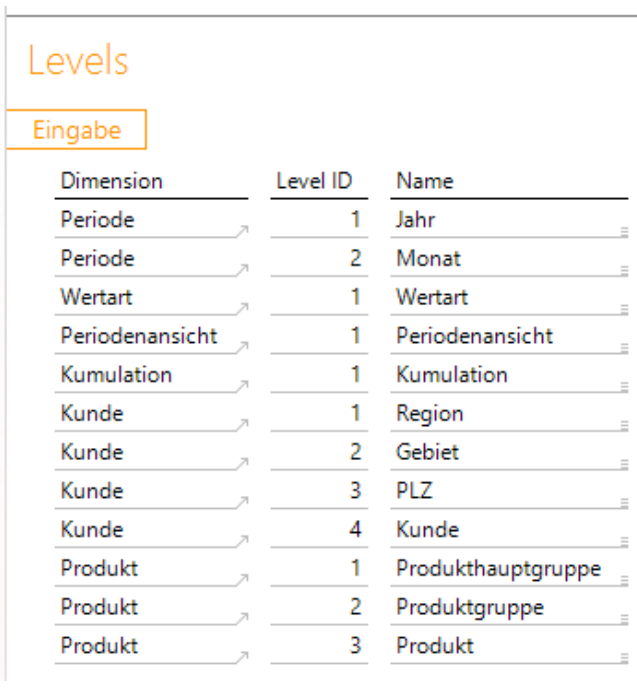The height and width of the screenshot is (688, 637).
Task: Click the Dimension column header
Action: pyautogui.click(x=112, y=181)
